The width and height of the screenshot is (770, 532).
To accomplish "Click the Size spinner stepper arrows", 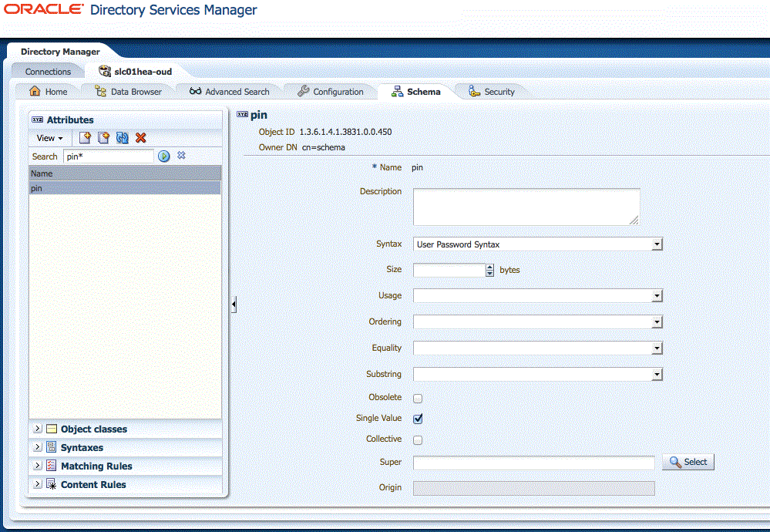I will [489, 270].
